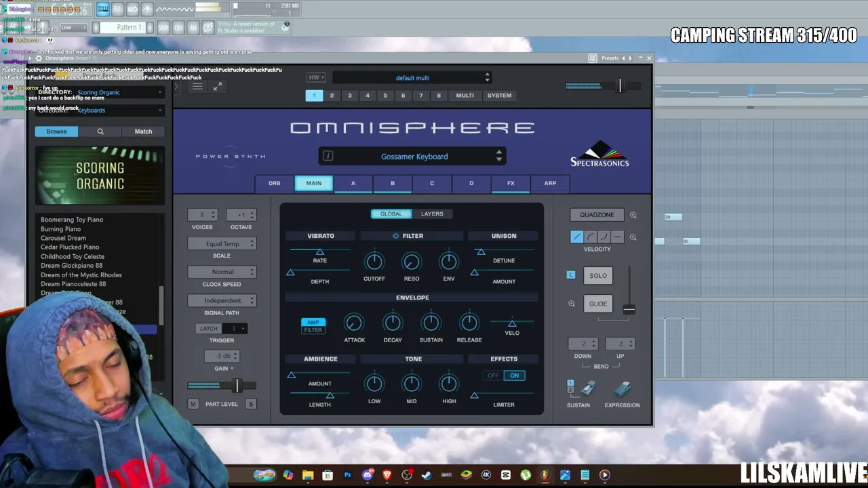Open the Quadzone magnifier zoom icon

[633, 215]
